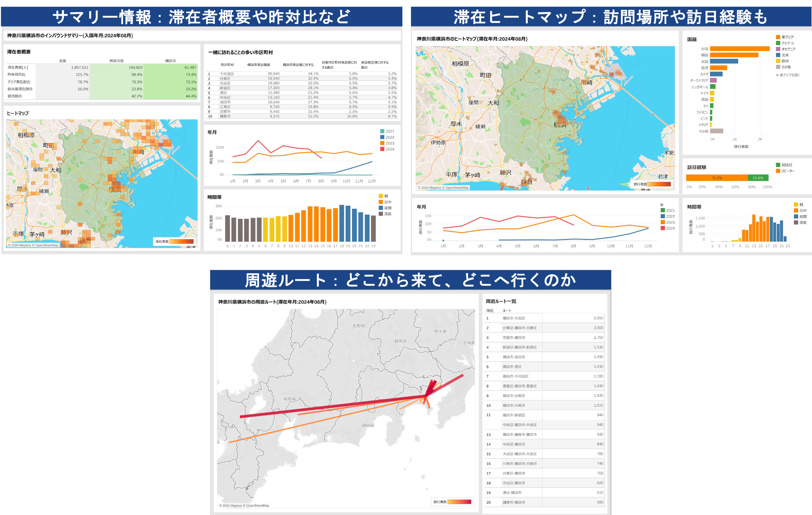The width and height of the screenshot is (812, 515).
Task: Click the カナダ bar in 国籍 chart
Action: click(716, 74)
